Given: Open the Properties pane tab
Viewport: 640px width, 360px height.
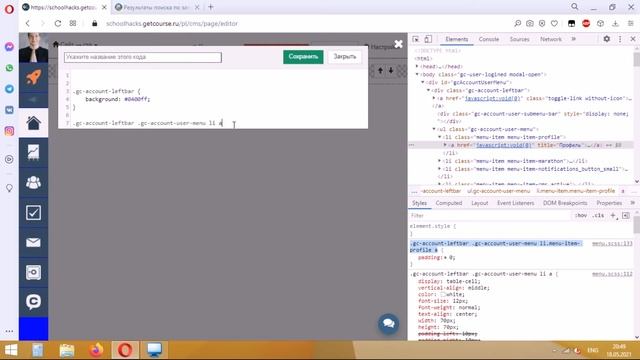Looking at the screenshot, I should (x=609, y=203).
